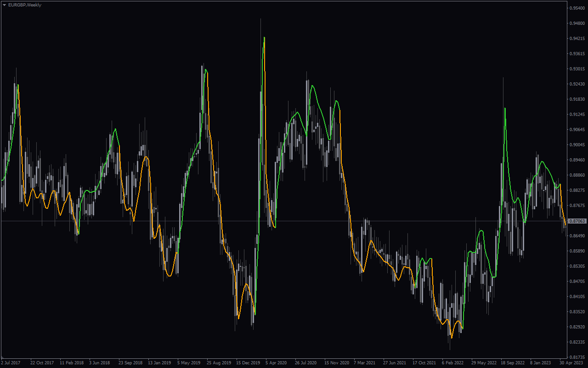
Task: Click the 15 Nov 2020 date label
Action: 336,363
